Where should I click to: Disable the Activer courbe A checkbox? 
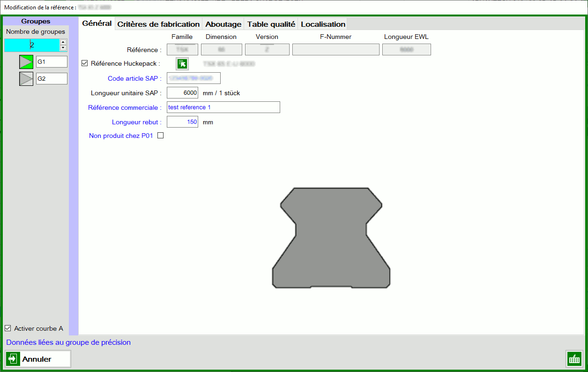pyautogui.click(x=7, y=328)
